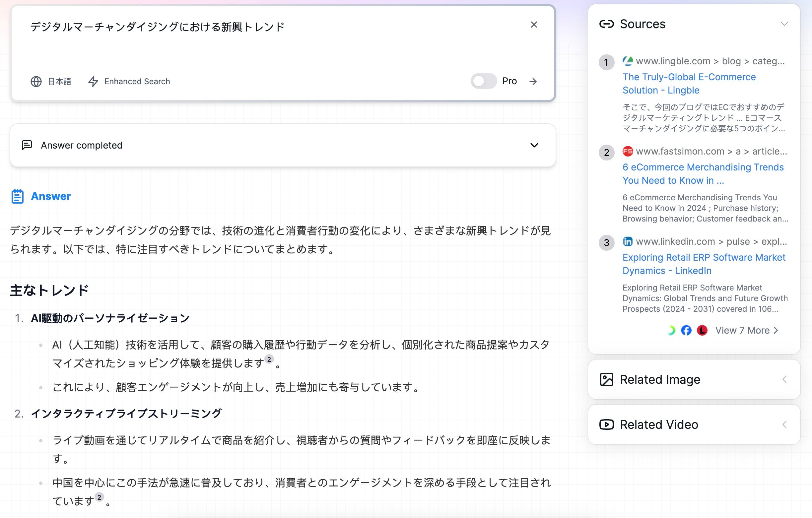Screen dimensions: 812x518
Task: Toggle the Pro switch on
Action: pyautogui.click(x=484, y=81)
